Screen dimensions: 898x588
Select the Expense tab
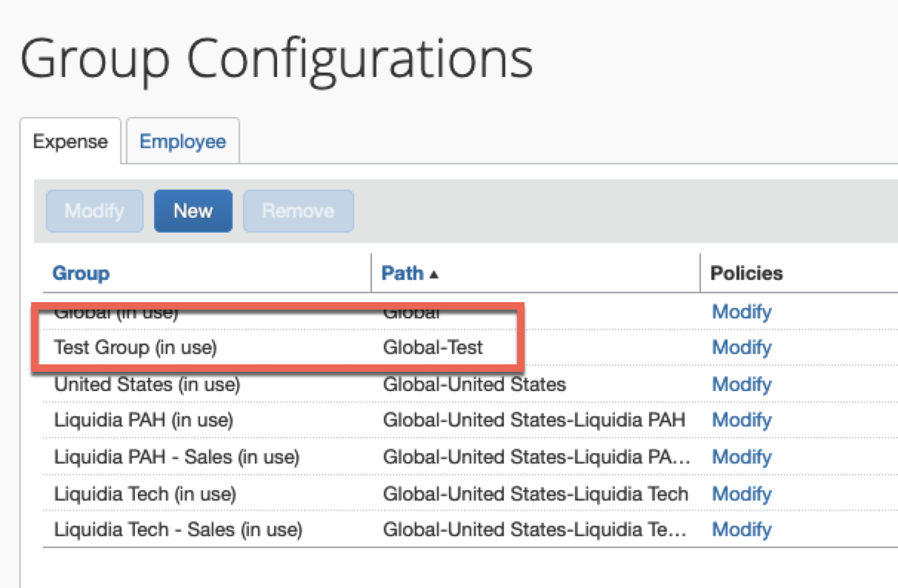[70, 141]
